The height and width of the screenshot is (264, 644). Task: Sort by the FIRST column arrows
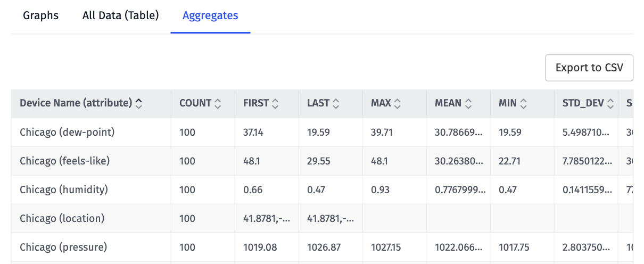[275, 104]
